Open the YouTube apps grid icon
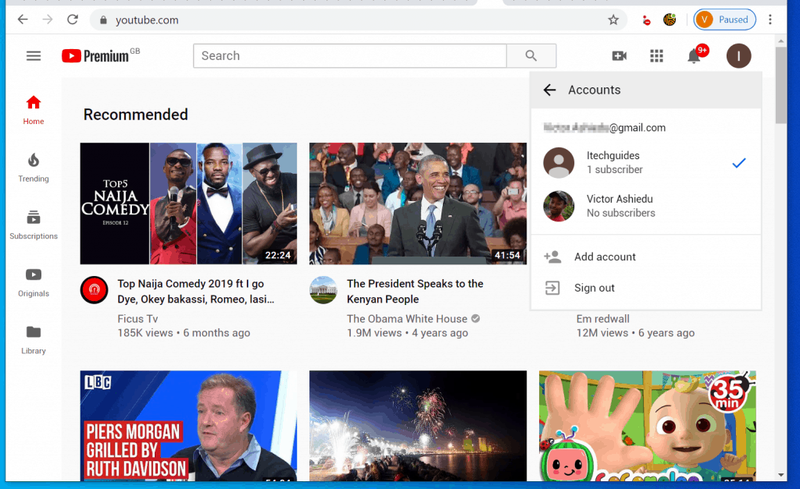The image size is (800, 489). [657, 56]
